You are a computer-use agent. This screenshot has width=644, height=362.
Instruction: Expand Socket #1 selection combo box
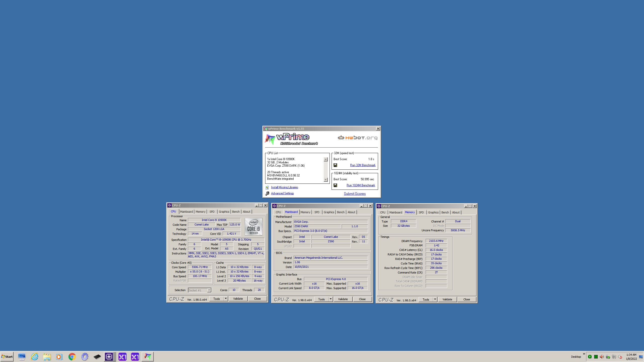(x=209, y=290)
